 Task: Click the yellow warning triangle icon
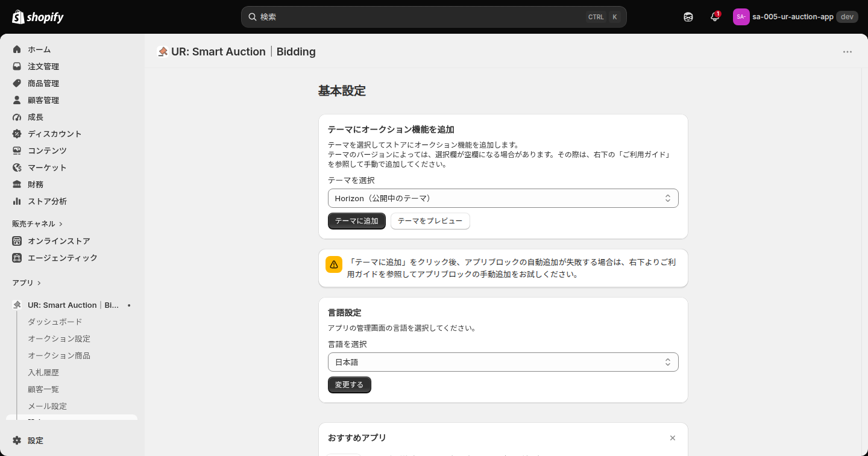pyautogui.click(x=334, y=264)
